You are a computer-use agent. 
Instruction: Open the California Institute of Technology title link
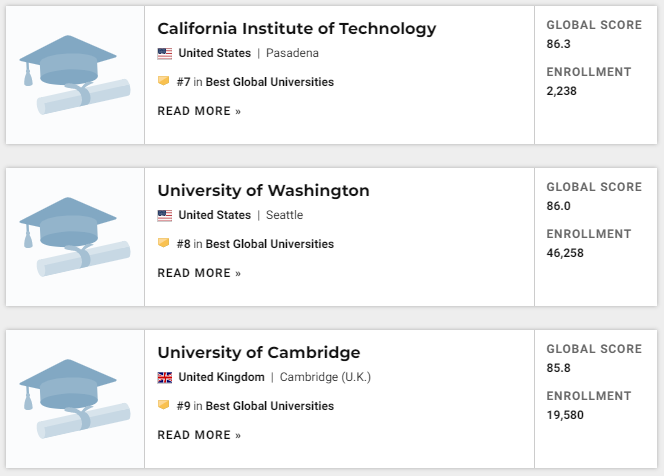coord(297,29)
